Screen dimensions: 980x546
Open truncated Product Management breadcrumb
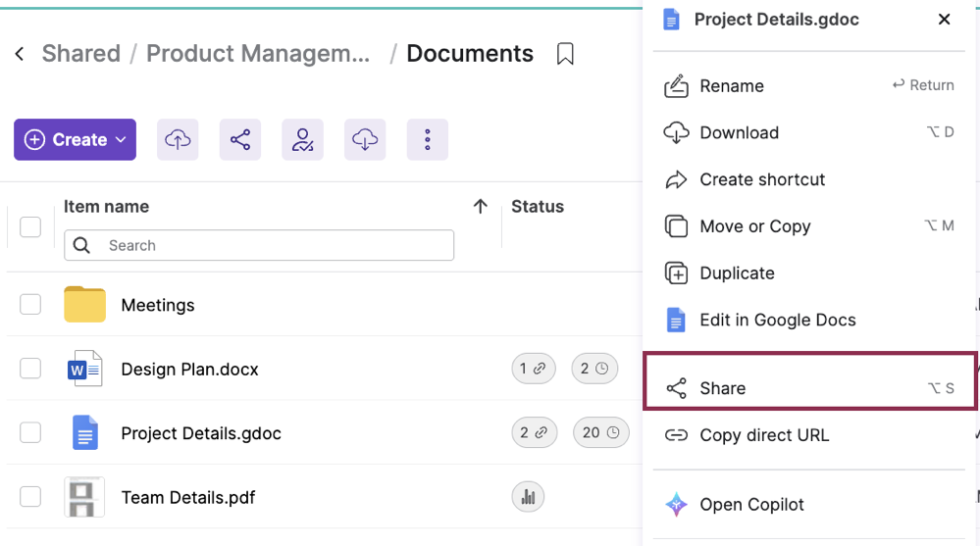pyautogui.click(x=259, y=54)
